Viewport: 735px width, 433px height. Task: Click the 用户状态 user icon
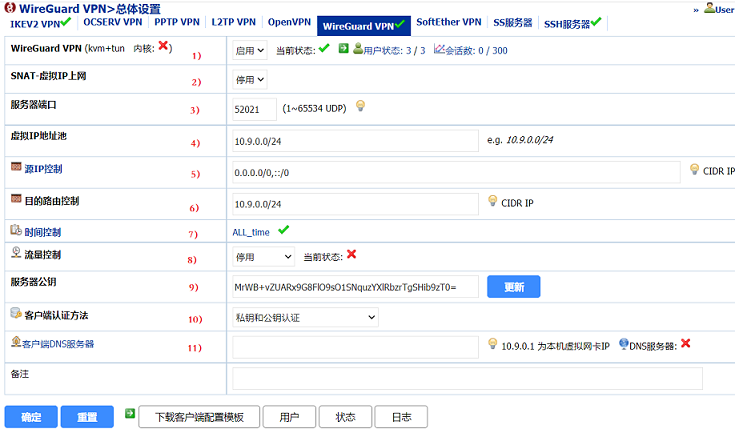pos(358,48)
